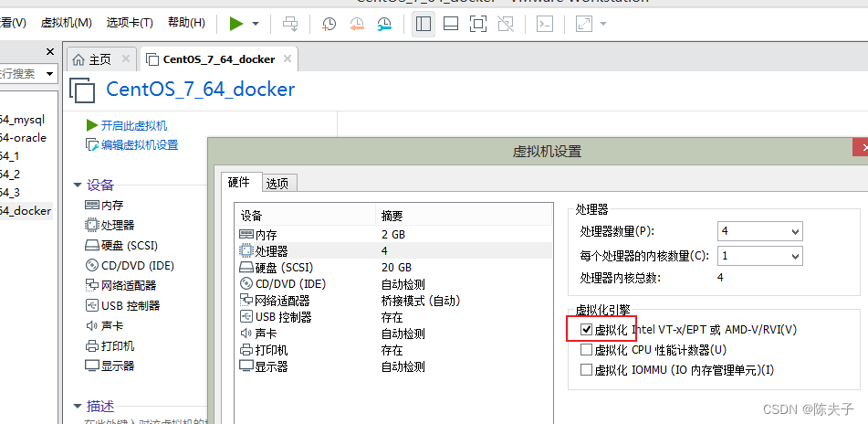The image size is (868, 424).
Task: Open the 帮助(H) menu
Action: tap(186, 23)
